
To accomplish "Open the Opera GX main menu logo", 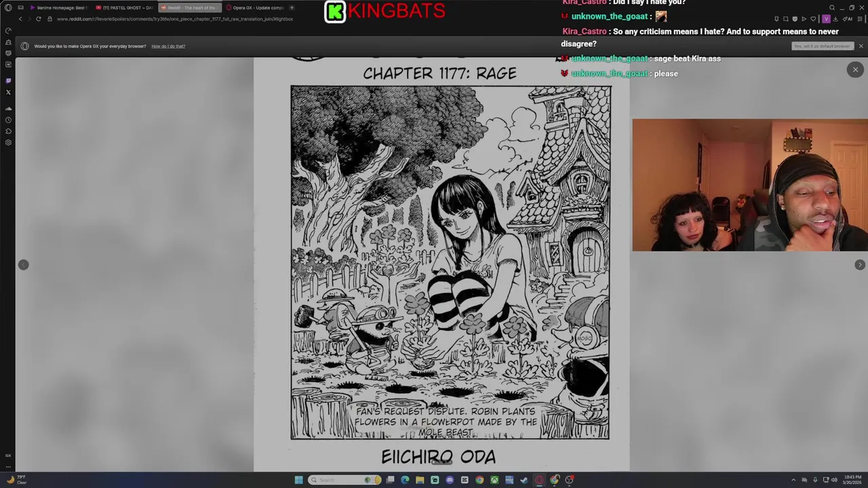I will (8, 7).
